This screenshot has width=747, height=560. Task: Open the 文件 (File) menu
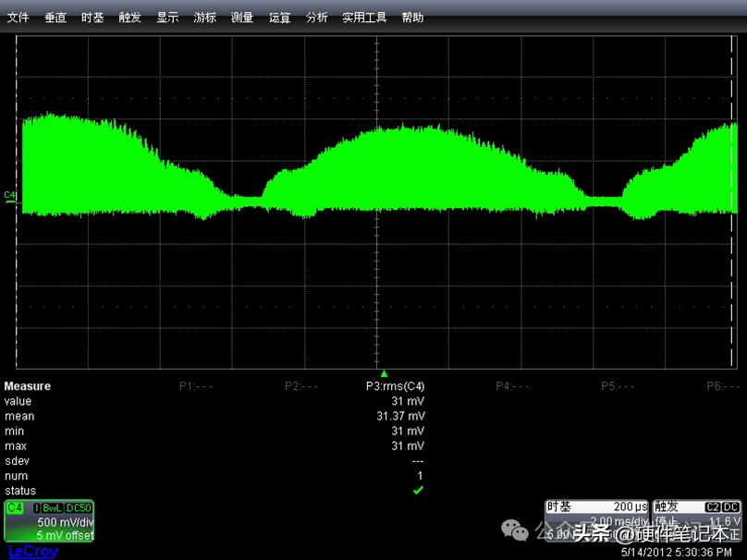pyautogui.click(x=18, y=18)
